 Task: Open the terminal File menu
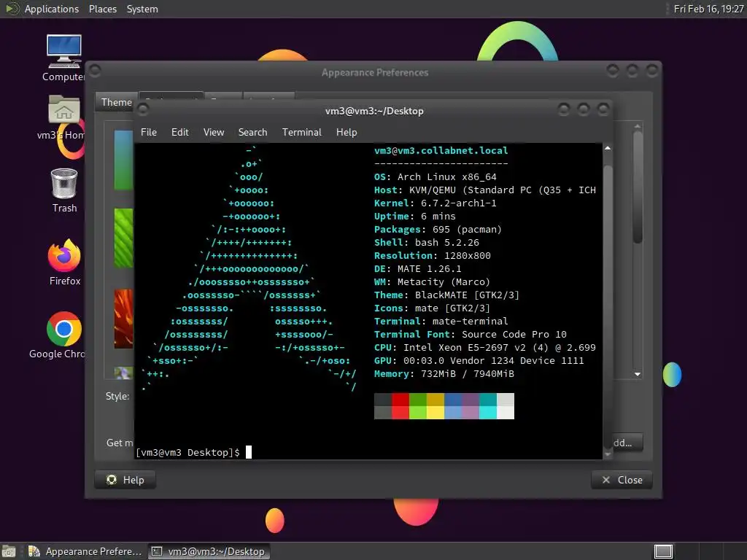149,132
